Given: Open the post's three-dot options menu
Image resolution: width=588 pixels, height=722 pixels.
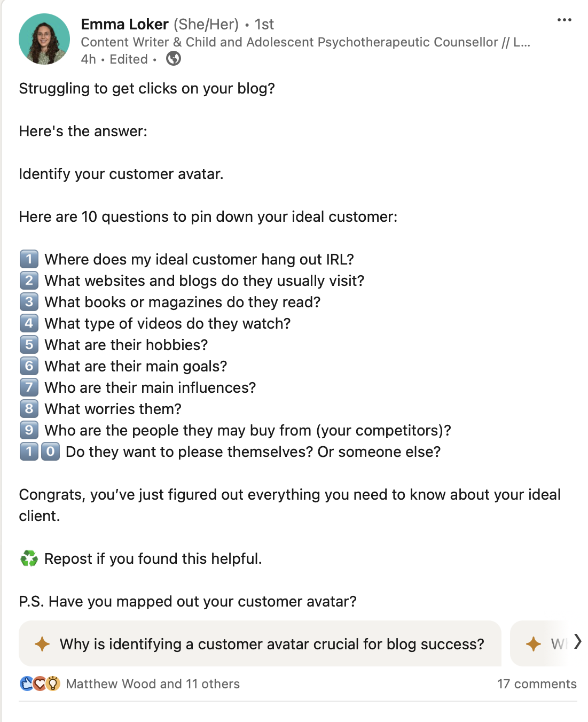Looking at the screenshot, I should [x=564, y=20].
